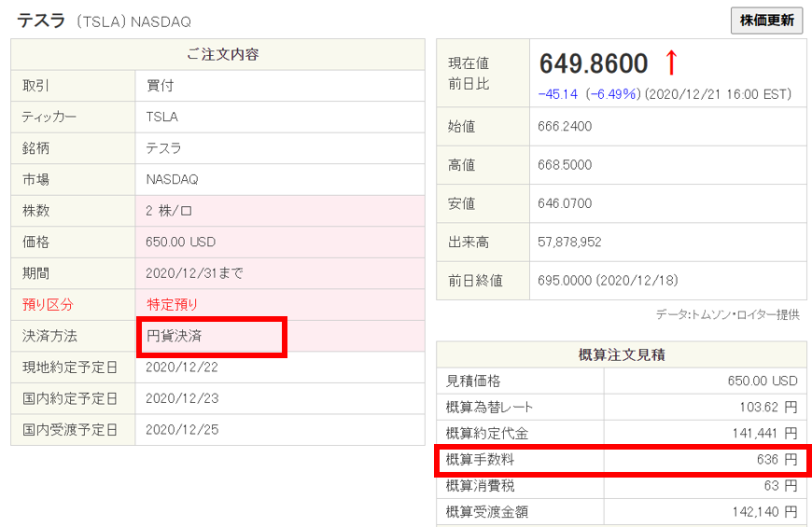
Task: Click NASDAQ value in 市場 row
Action: 172,179
